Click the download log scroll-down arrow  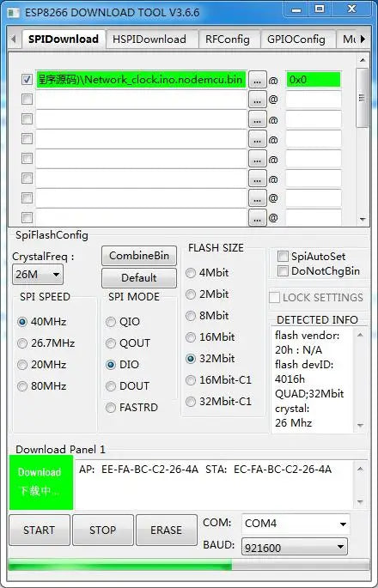click(x=360, y=502)
